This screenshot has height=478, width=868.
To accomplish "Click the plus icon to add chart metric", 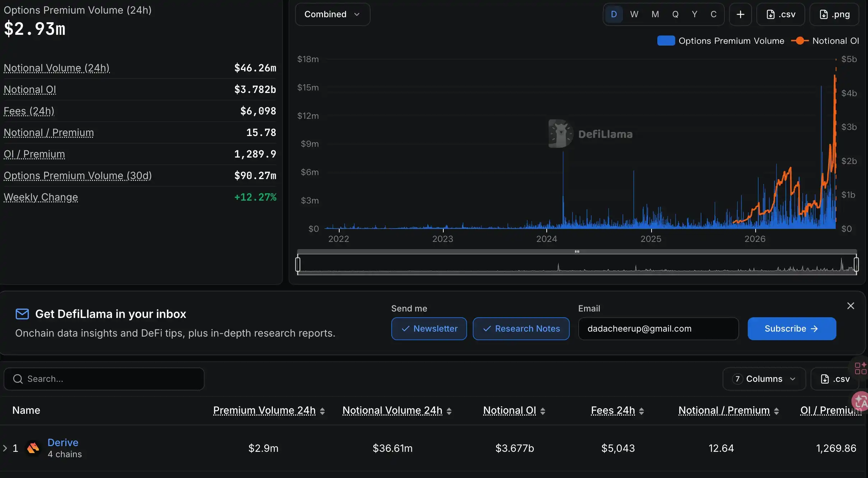I will (740, 14).
